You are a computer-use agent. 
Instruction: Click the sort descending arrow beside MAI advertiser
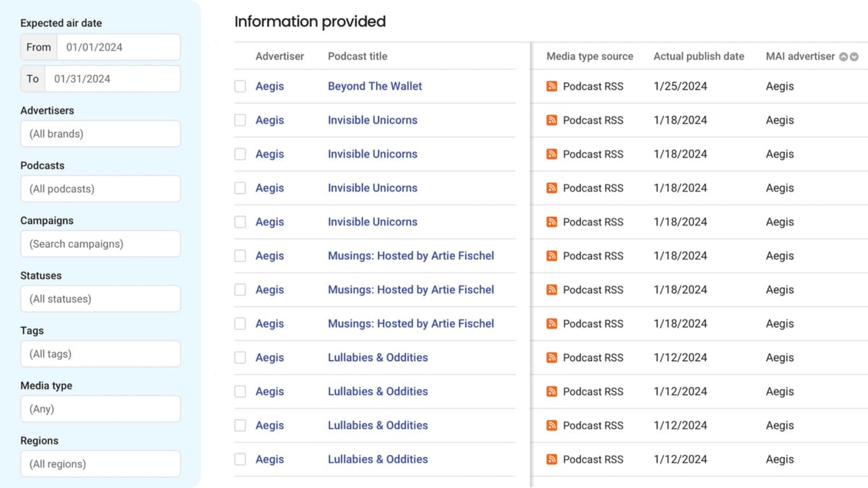[x=854, y=56]
